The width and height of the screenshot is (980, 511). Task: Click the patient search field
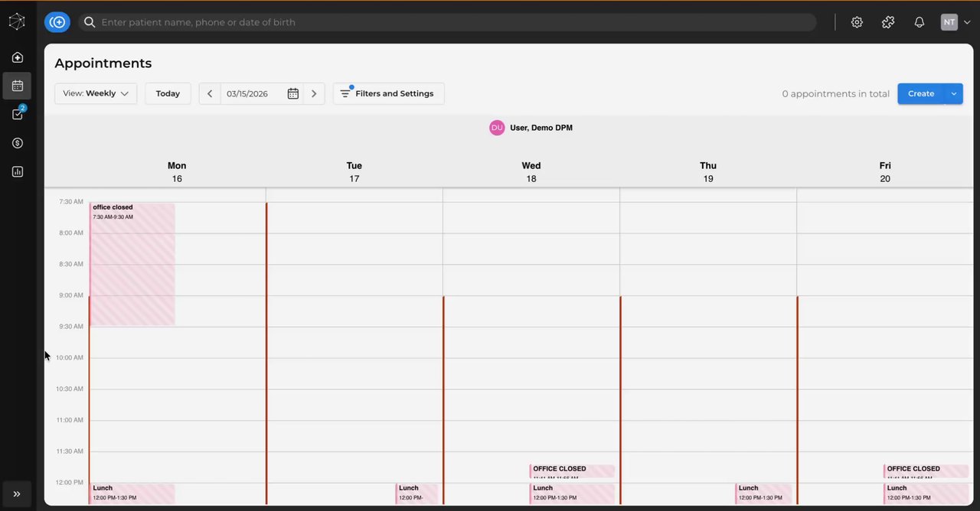[452, 22]
